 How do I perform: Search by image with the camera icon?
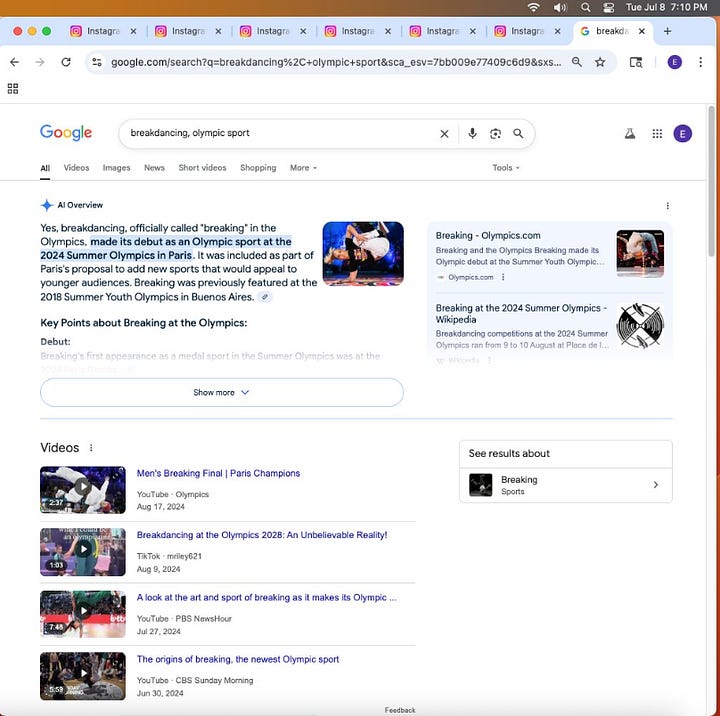[x=495, y=134]
